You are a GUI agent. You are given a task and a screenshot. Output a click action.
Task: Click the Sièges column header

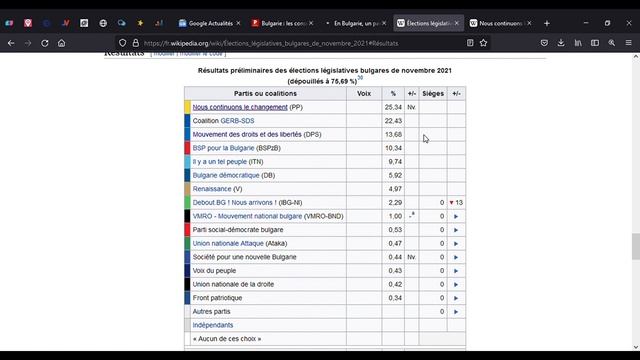pyautogui.click(x=433, y=93)
